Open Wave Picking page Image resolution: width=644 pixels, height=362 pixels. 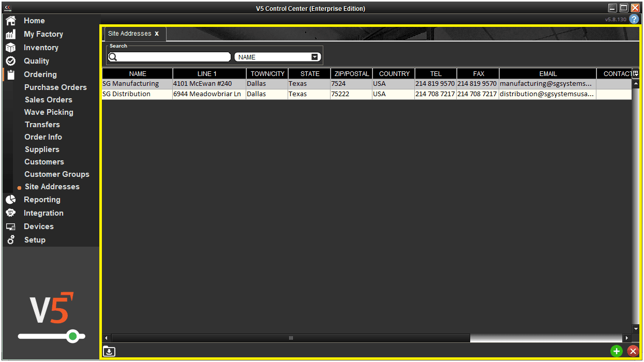coord(49,112)
